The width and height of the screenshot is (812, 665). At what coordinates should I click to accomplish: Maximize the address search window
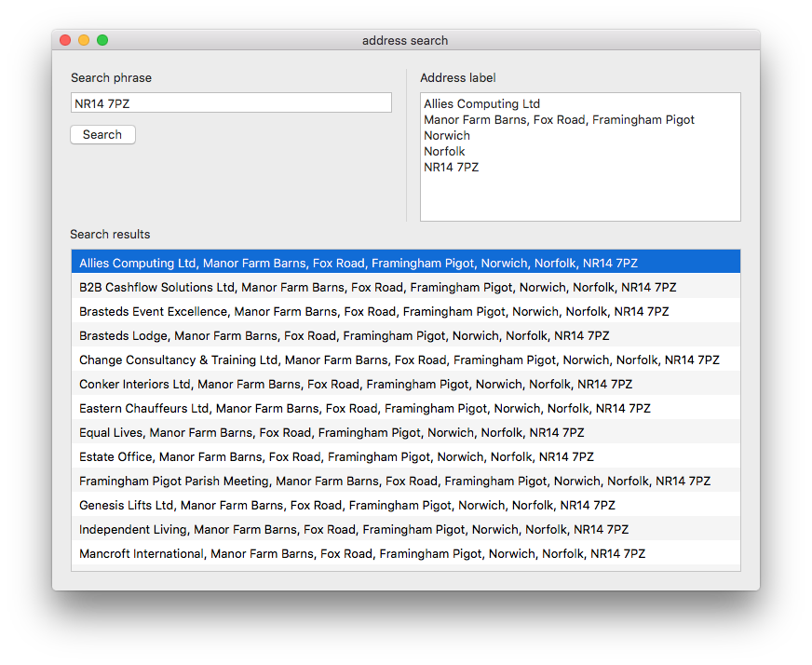[x=102, y=40]
